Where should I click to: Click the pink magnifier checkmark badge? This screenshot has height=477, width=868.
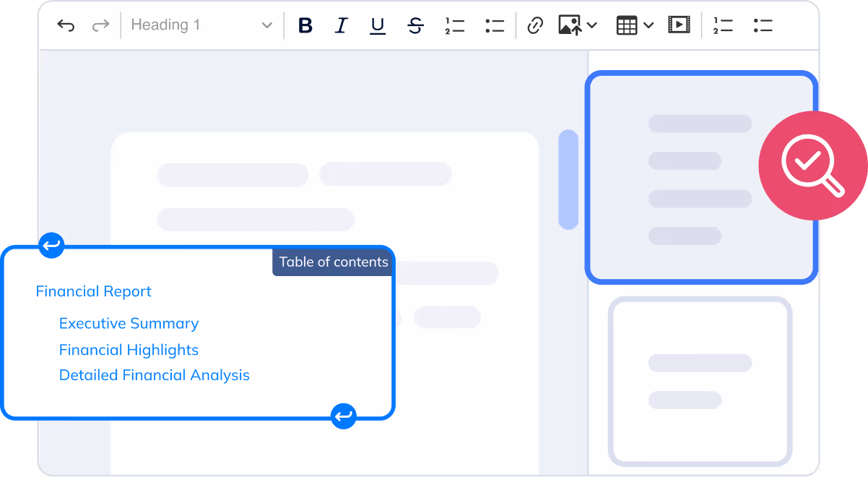click(x=812, y=166)
